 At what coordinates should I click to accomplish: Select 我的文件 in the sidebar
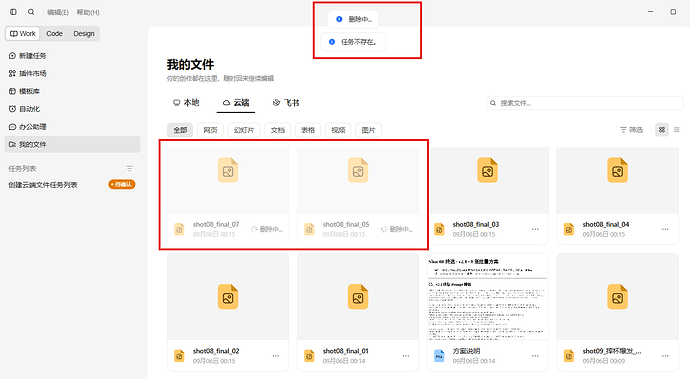coord(72,144)
